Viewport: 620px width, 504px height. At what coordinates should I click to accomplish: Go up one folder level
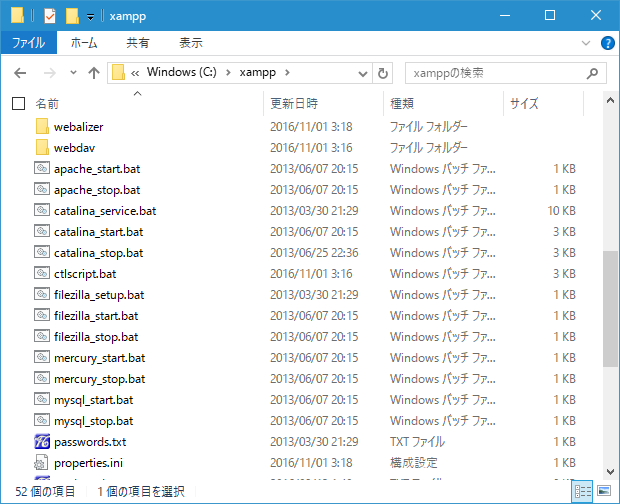pos(94,73)
